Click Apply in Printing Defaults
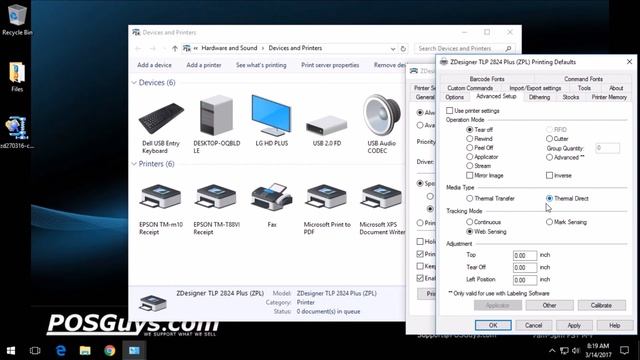640x360 pixels. coord(574,325)
